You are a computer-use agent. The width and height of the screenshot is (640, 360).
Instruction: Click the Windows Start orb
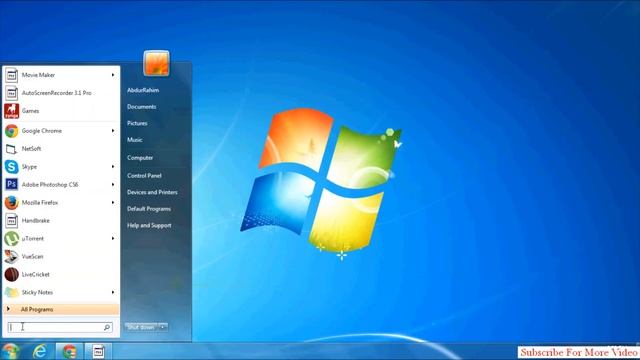pyautogui.click(x=10, y=351)
